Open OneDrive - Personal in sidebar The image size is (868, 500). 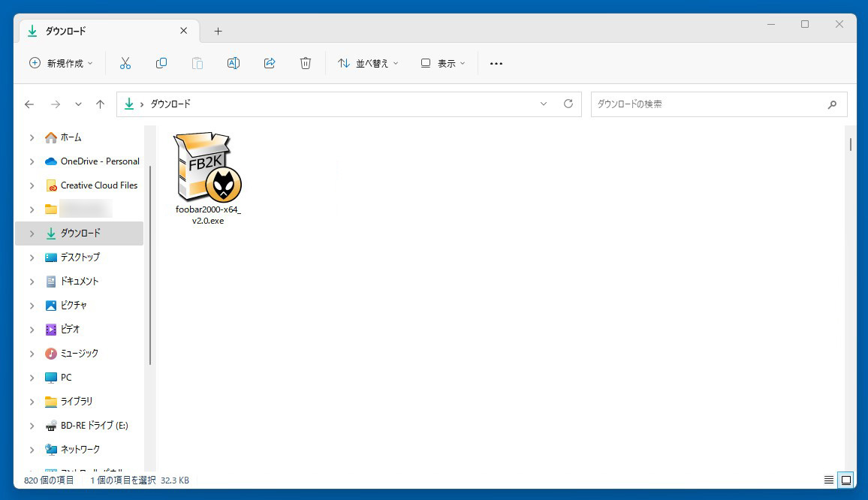100,161
